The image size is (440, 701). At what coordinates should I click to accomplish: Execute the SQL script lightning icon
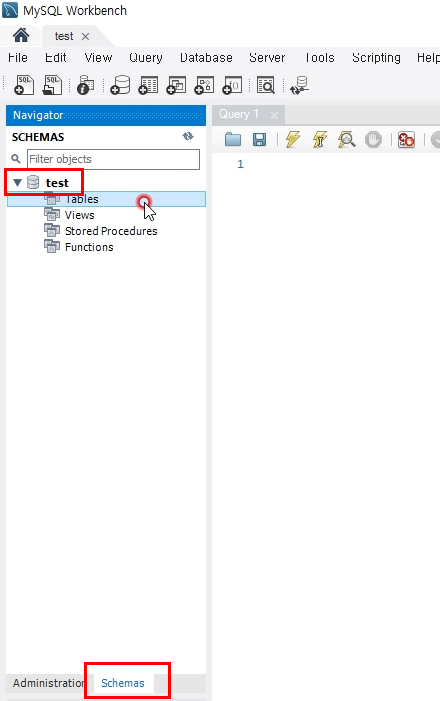(293, 139)
